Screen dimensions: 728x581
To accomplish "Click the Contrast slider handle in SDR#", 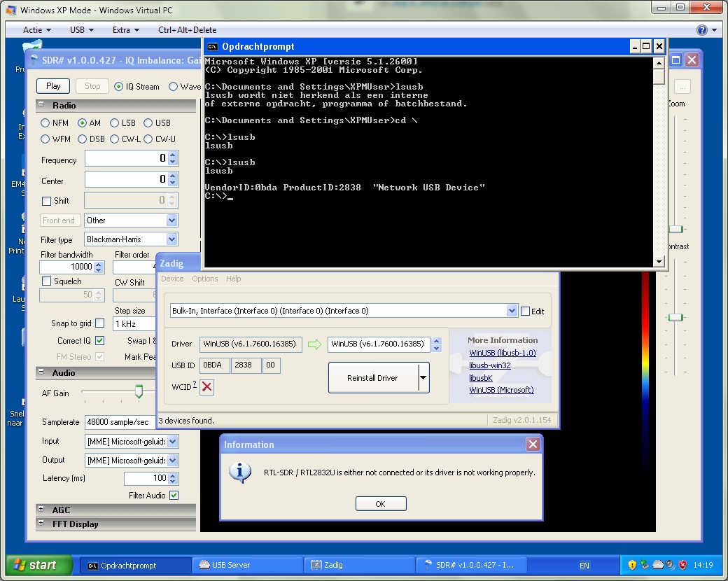I will (x=675, y=317).
